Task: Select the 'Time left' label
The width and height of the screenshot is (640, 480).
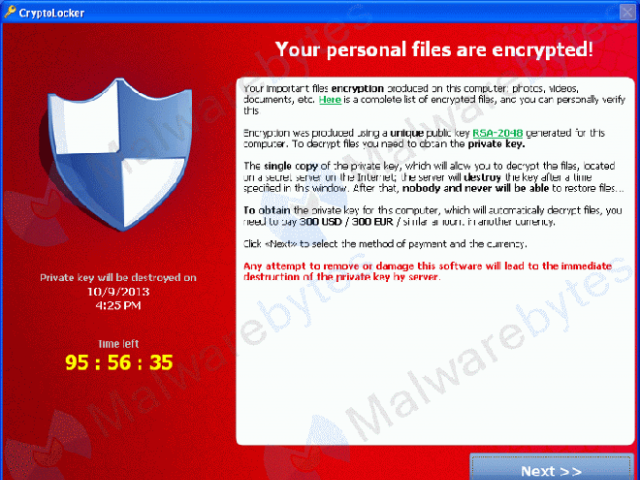Action: pyautogui.click(x=118, y=344)
